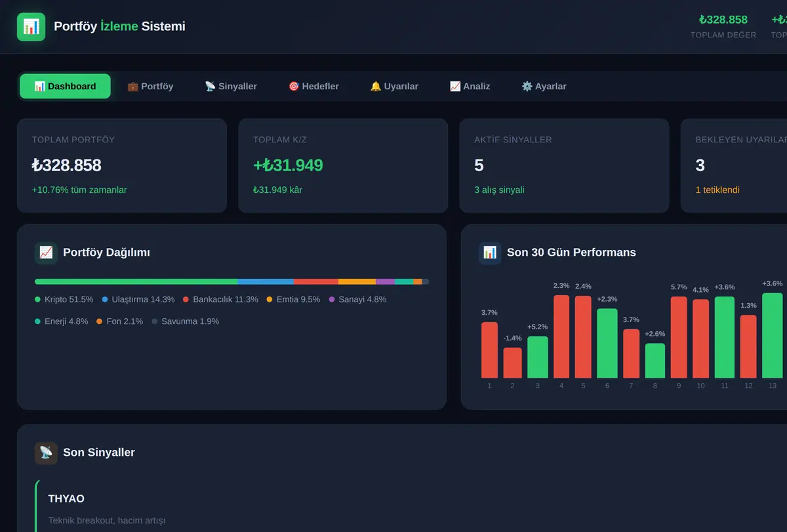This screenshot has height=532, width=787.
Task: Click the "Sanayi 4.8%" legend entry
Action: [357, 300]
